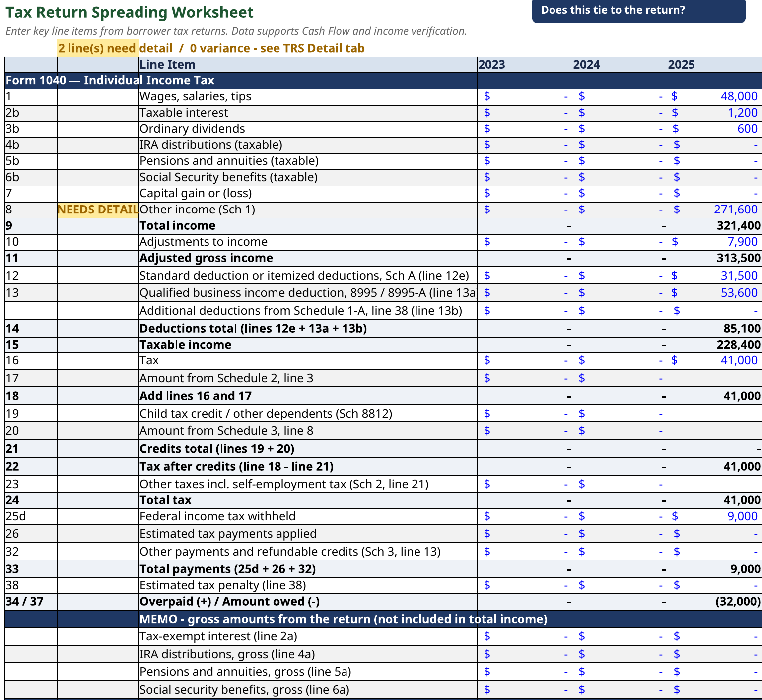Select the 2025 Tax after credits value 41,000
This screenshot has width=762, height=700.
tap(714, 467)
